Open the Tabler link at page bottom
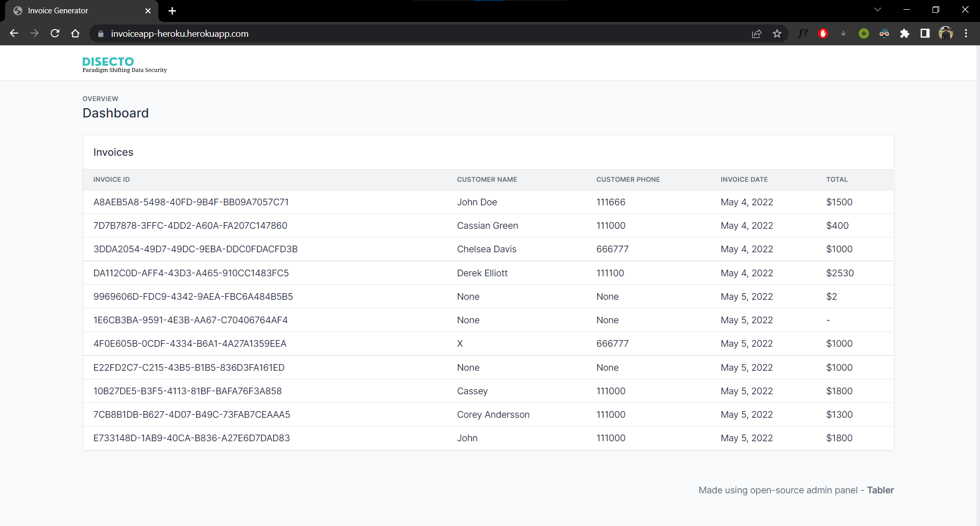Image resolution: width=980 pixels, height=526 pixels. point(880,490)
